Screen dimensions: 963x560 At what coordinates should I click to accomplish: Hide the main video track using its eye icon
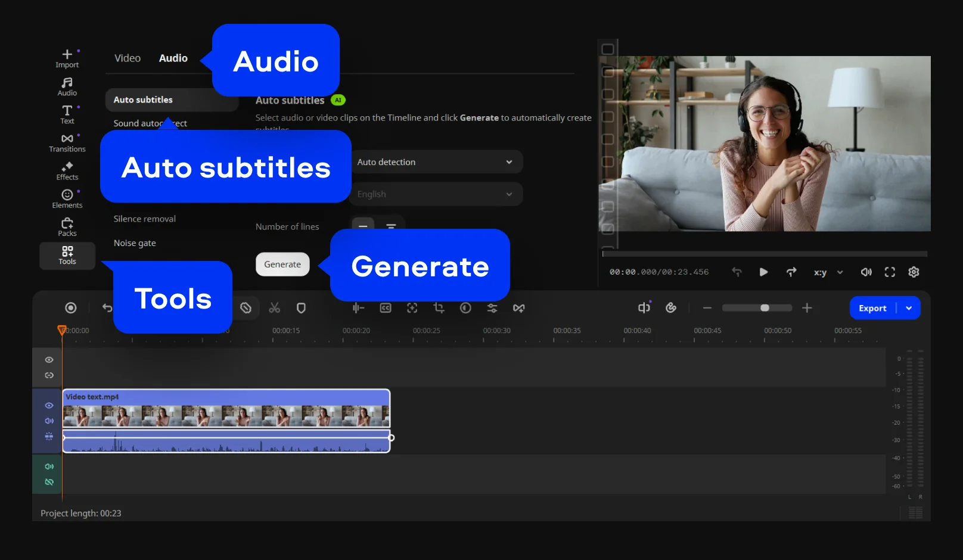[49, 406]
